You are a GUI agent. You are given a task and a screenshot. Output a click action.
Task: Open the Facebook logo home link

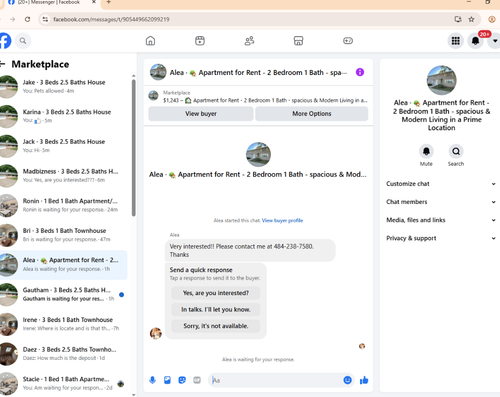(x=5, y=41)
